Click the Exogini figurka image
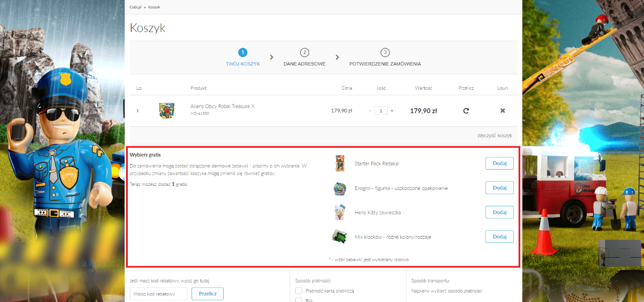644x302 pixels. coord(340,188)
